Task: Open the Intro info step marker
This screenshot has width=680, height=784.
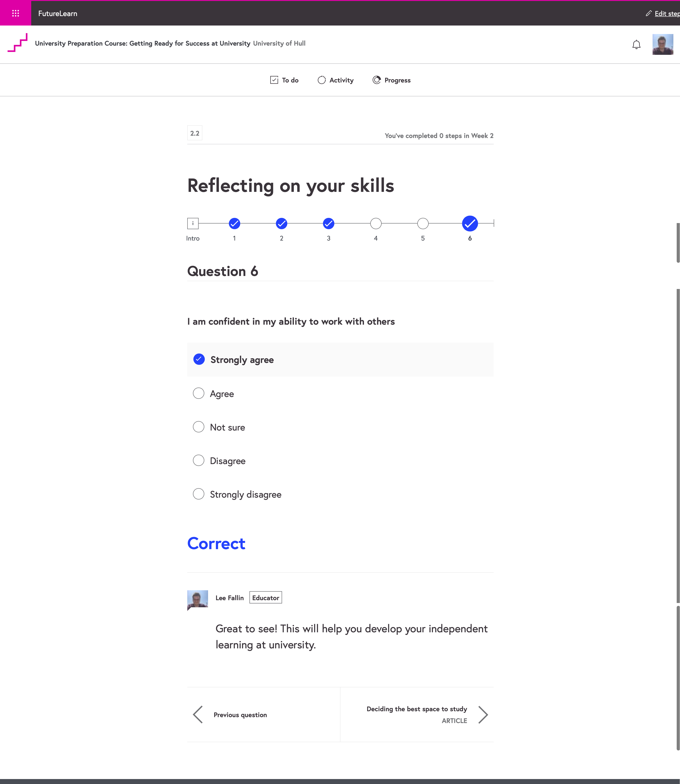Action: [x=193, y=223]
